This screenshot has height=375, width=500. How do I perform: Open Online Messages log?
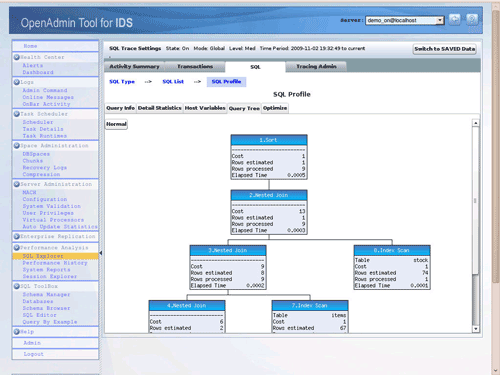coord(48,97)
